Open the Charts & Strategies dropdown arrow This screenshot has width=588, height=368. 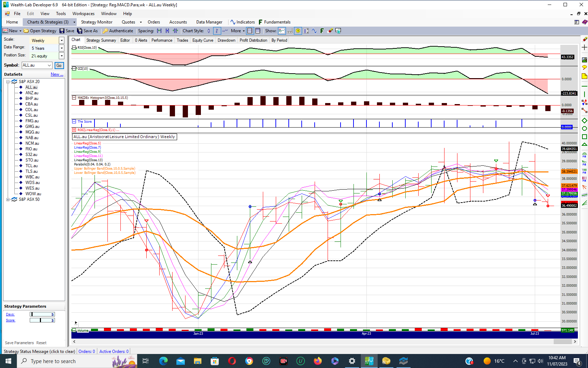74,22
